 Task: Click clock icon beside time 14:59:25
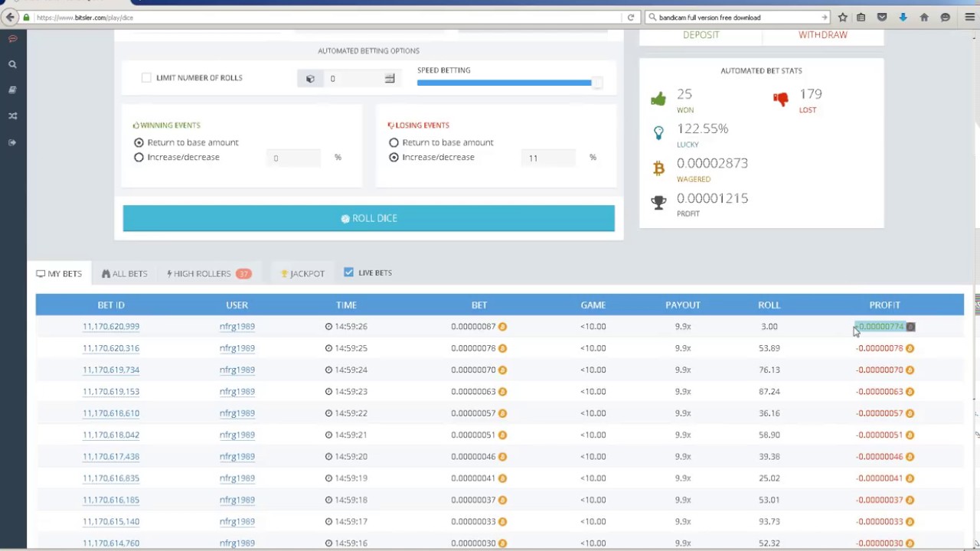pyautogui.click(x=328, y=348)
